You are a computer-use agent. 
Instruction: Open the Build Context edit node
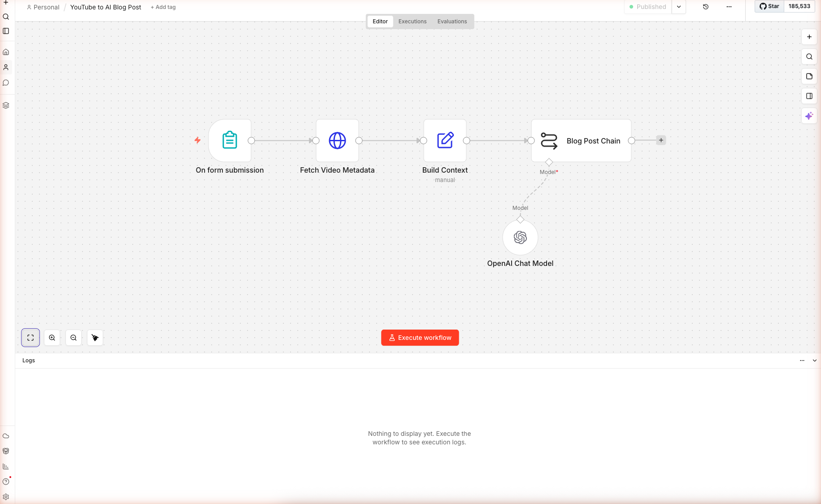tap(445, 140)
